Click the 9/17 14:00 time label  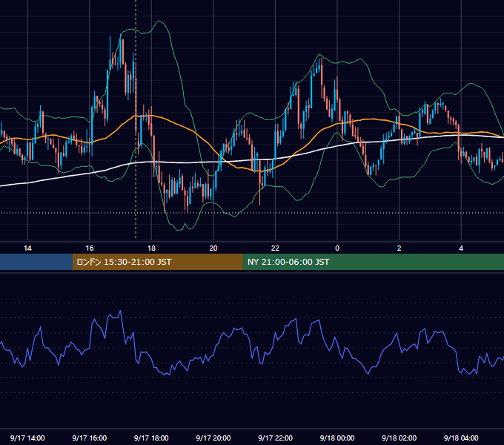pyautogui.click(x=27, y=438)
